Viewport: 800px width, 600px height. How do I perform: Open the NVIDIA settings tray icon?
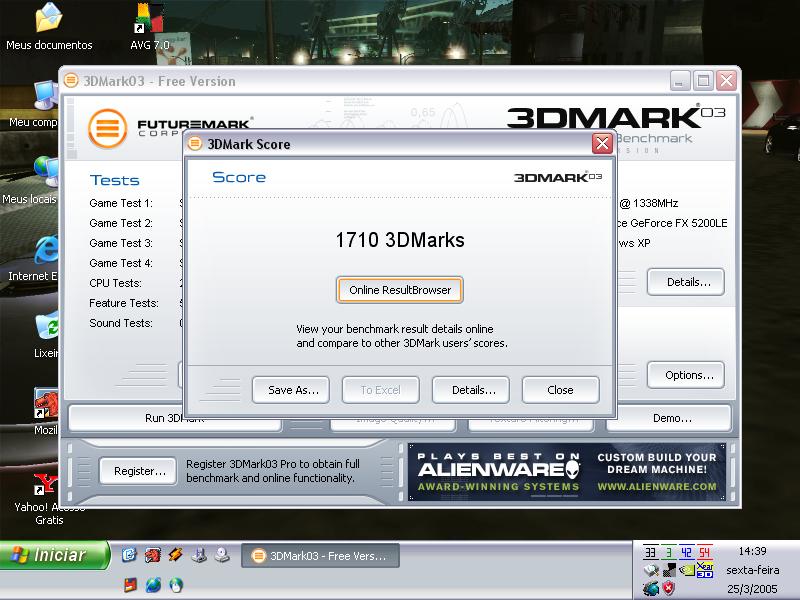pyautogui.click(x=687, y=570)
